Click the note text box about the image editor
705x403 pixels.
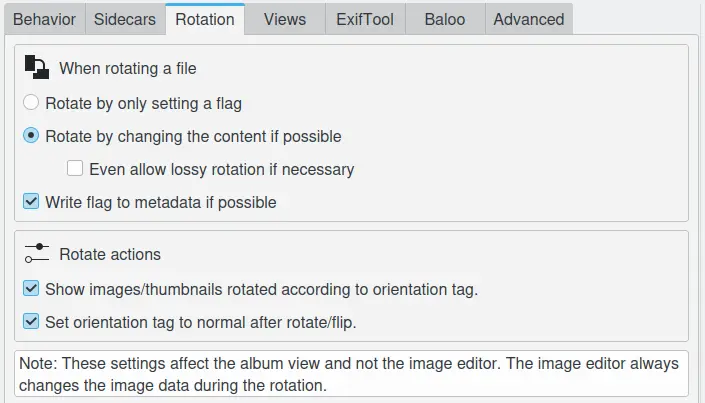tap(352, 373)
